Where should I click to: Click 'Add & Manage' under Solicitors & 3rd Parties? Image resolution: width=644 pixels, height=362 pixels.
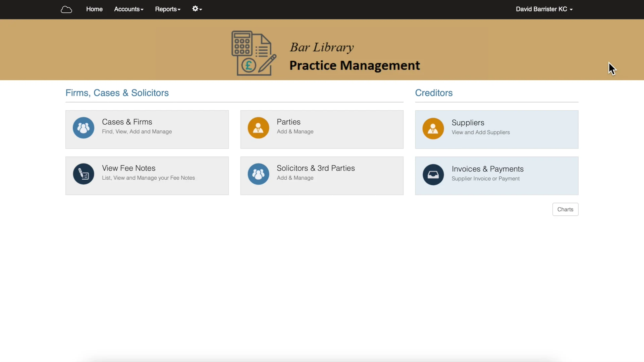295,178
